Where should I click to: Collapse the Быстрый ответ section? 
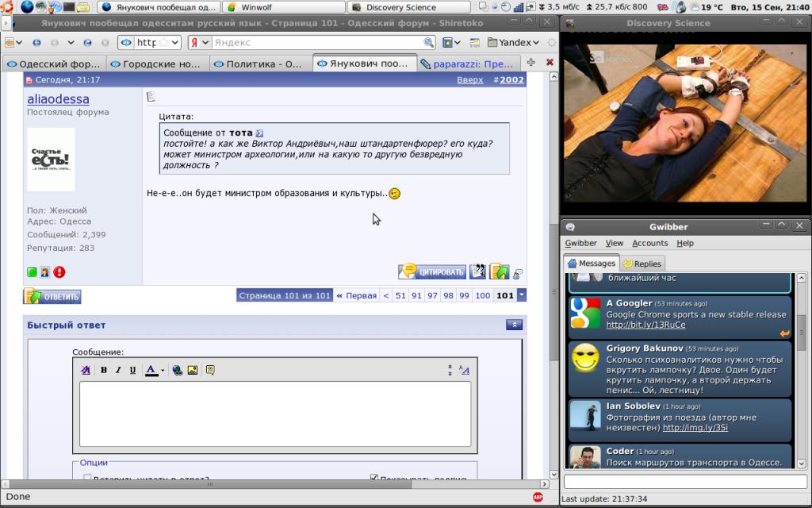[x=514, y=325]
